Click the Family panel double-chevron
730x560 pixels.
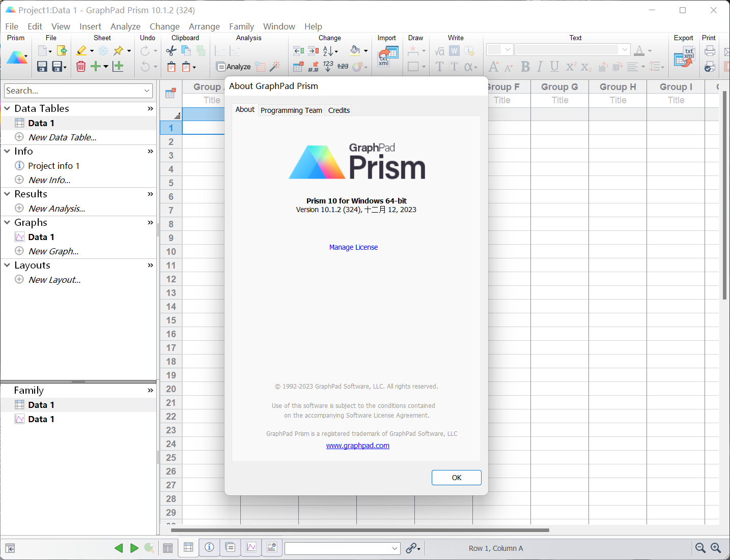pyautogui.click(x=150, y=390)
